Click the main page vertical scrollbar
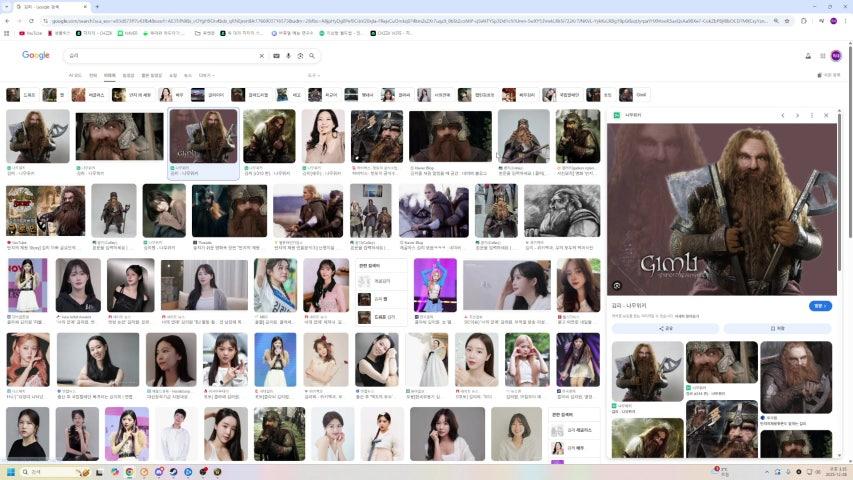853x480 pixels. (850, 141)
